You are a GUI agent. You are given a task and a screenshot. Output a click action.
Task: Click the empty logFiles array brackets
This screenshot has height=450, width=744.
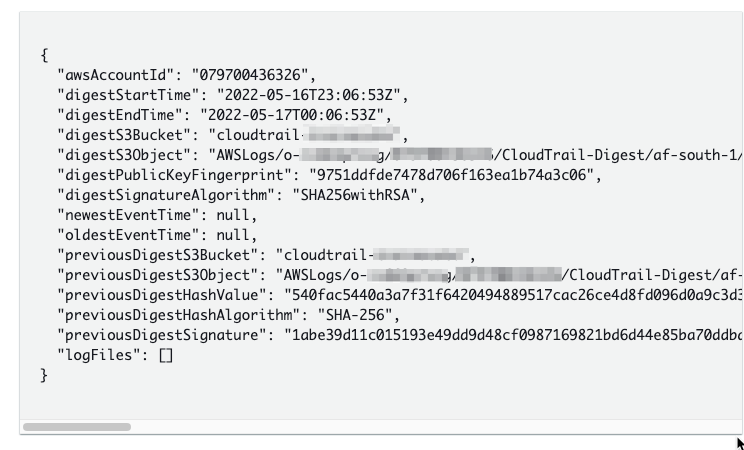click(x=166, y=355)
